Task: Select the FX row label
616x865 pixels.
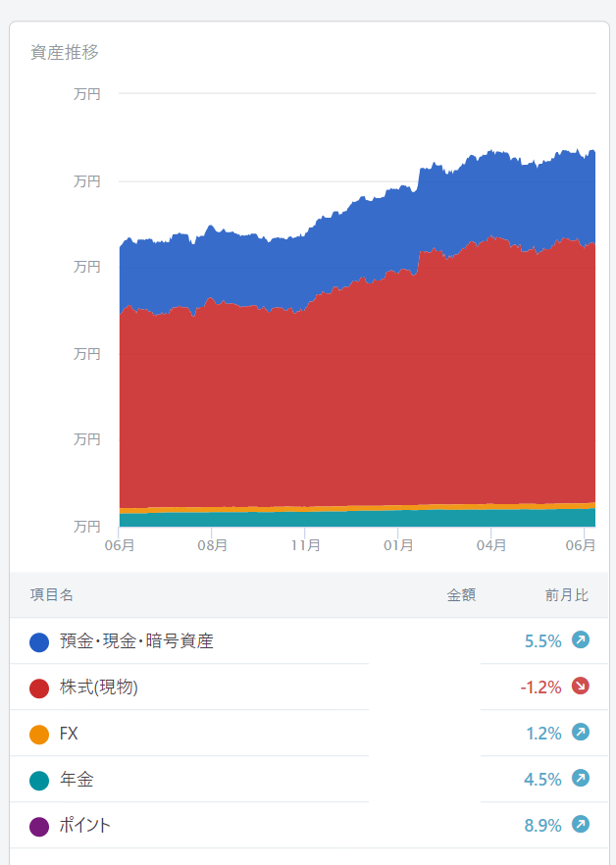Action: [x=69, y=734]
